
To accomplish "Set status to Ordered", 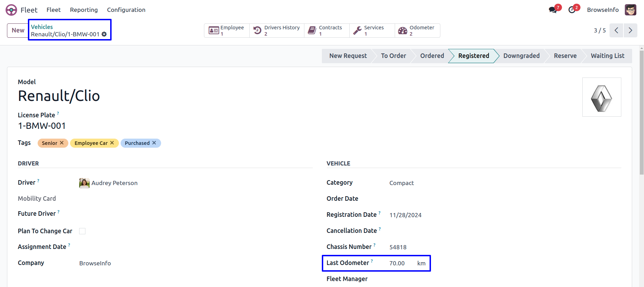I will click(432, 56).
